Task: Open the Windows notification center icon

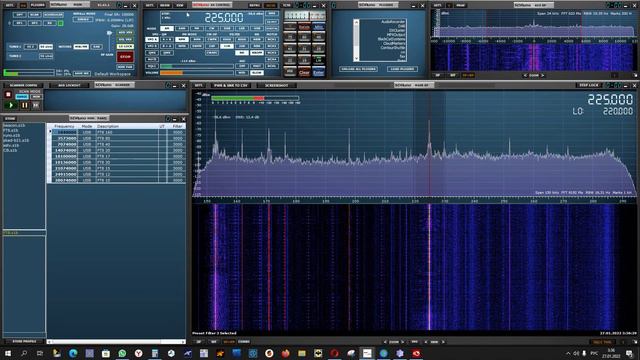Action: [x=629, y=353]
